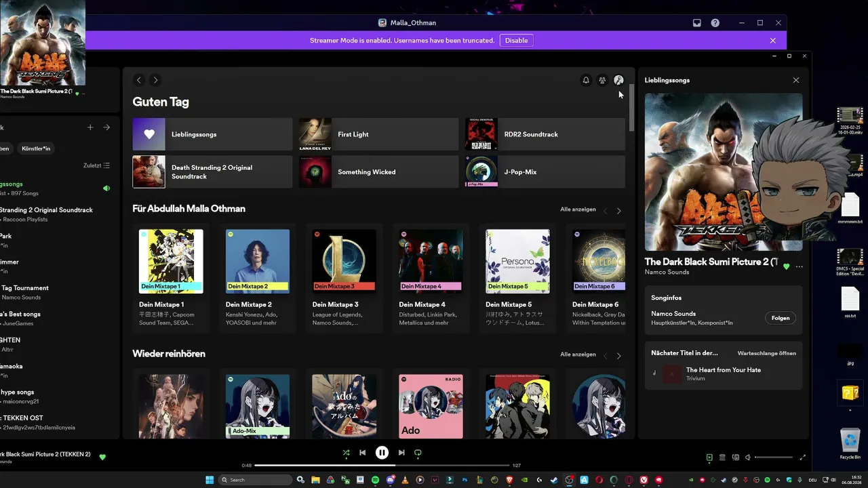Create a new playlist with the plus icon

(90, 127)
